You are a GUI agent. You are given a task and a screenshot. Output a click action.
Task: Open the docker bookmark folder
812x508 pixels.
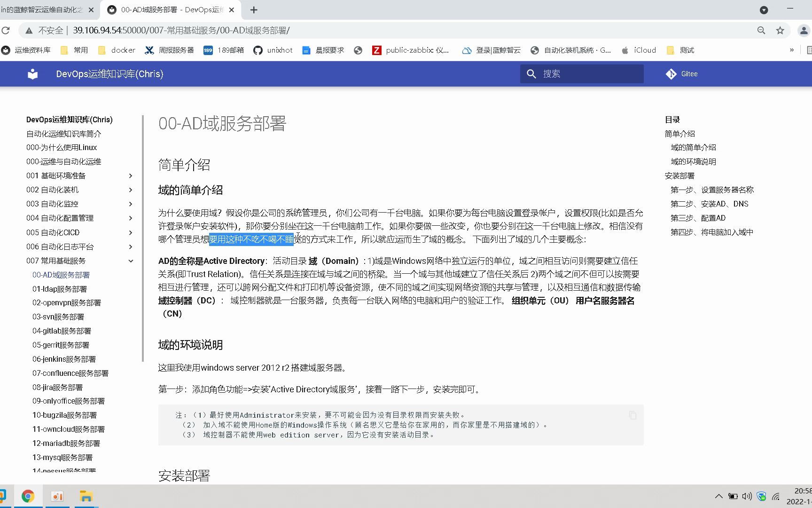117,50
